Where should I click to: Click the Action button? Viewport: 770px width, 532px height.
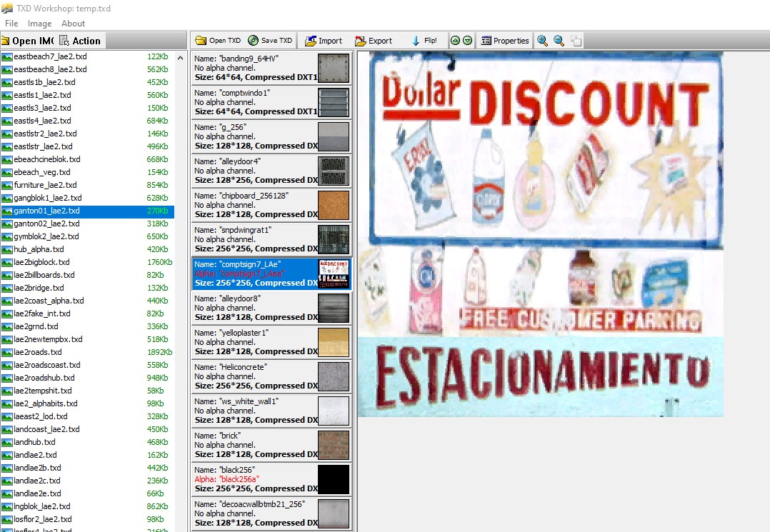tap(80, 41)
